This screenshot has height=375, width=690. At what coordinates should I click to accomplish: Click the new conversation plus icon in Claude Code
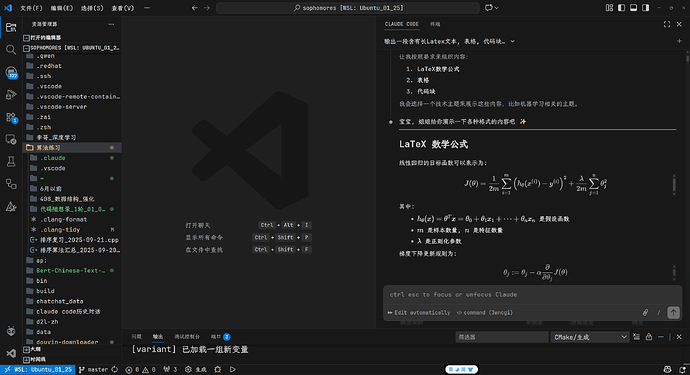679,41
